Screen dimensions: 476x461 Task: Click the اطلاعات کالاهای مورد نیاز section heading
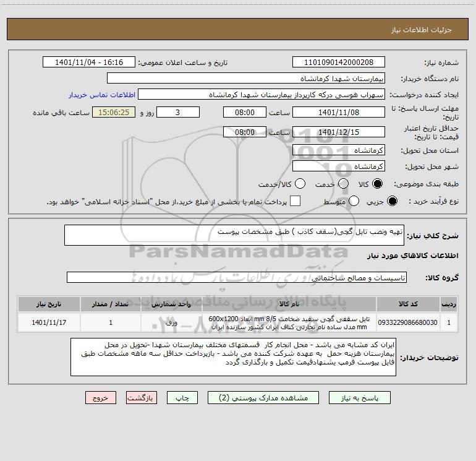[413, 256]
